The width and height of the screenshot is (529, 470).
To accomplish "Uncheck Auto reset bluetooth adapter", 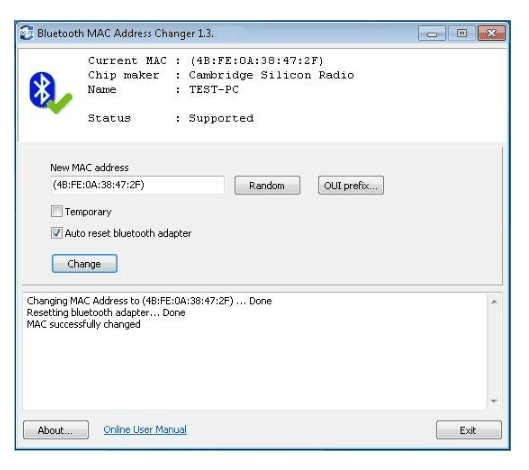I will click(x=57, y=233).
